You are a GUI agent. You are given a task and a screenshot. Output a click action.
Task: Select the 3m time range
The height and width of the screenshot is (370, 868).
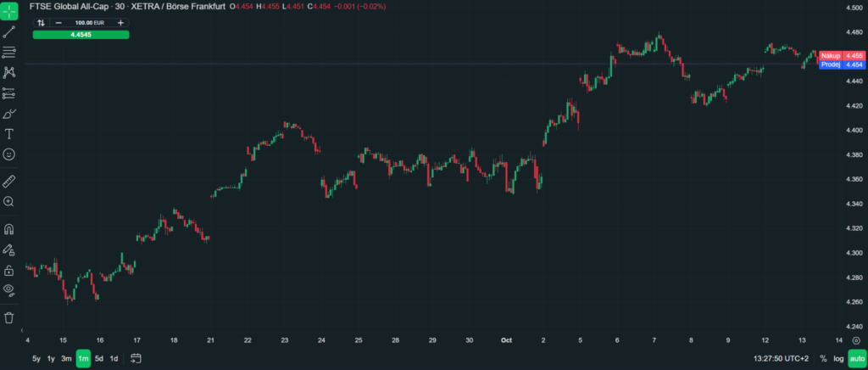click(x=66, y=359)
